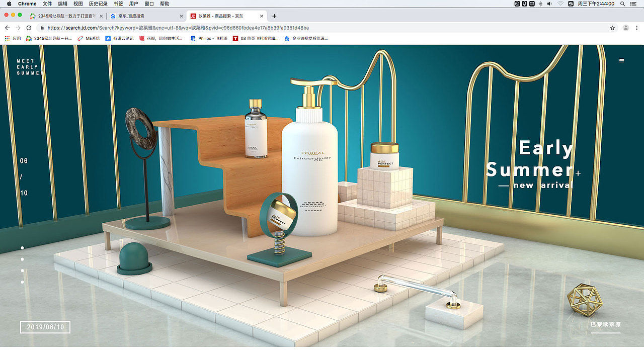Open the 窗口 menu
The height and width of the screenshot is (362, 644).
point(149,4)
